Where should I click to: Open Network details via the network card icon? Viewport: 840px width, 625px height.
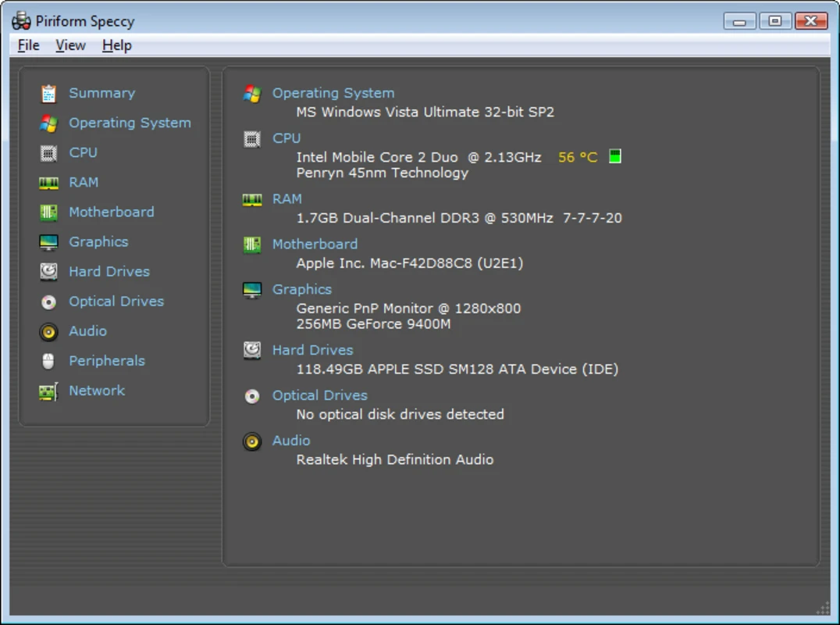[x=48, y=390]
